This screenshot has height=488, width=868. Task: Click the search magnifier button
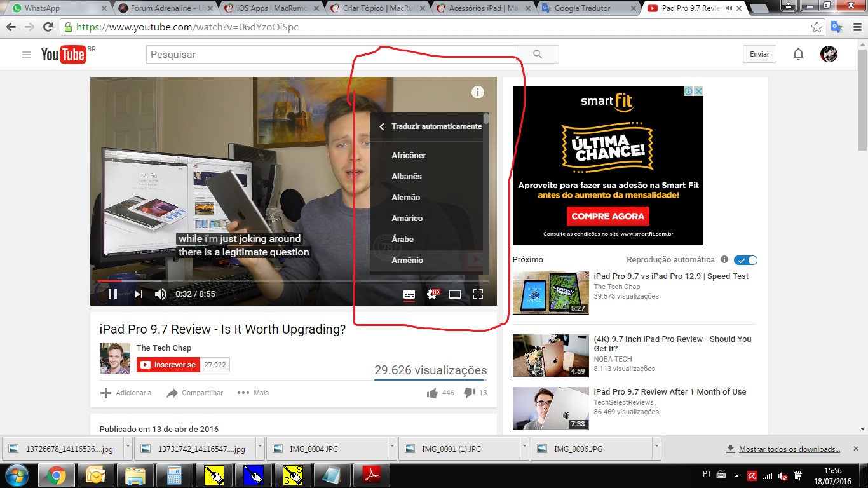pyautogui.click(x=538, y=55)
